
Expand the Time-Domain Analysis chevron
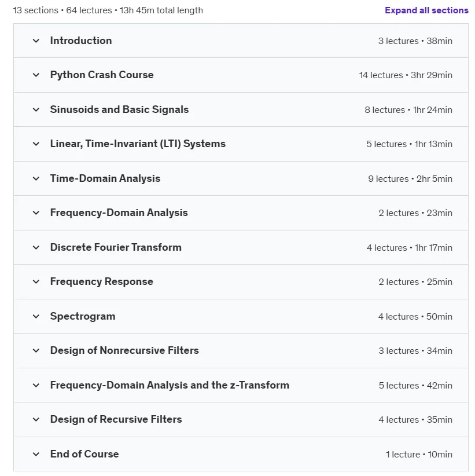[36, 178]
